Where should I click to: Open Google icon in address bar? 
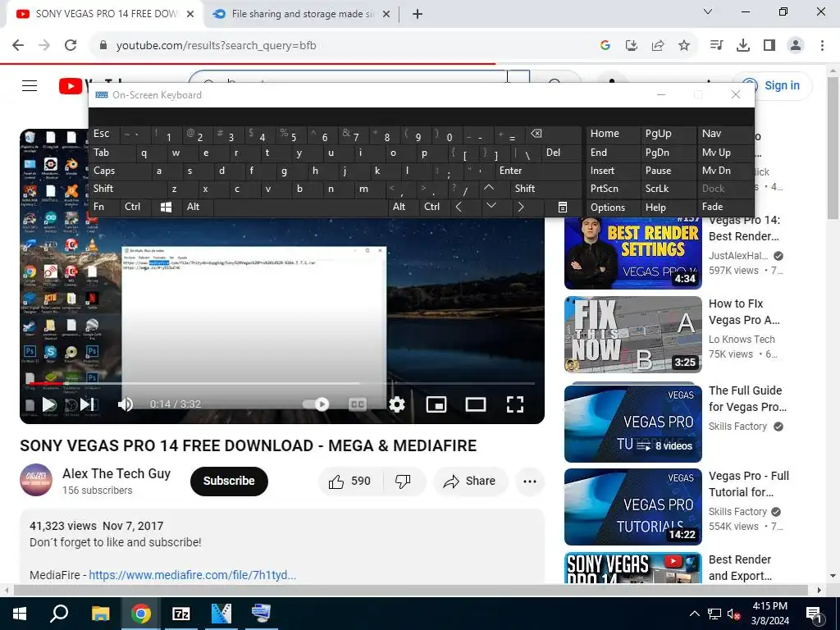coord(605,46)
